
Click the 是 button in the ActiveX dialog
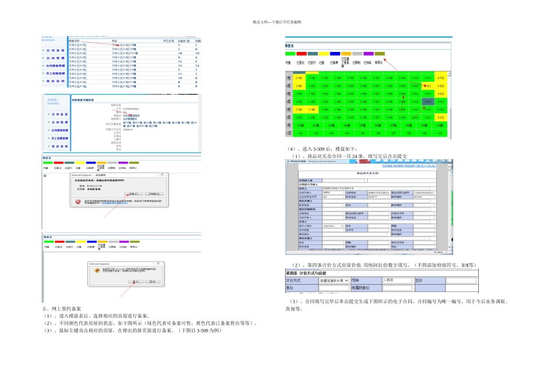[x=135, y=281]
